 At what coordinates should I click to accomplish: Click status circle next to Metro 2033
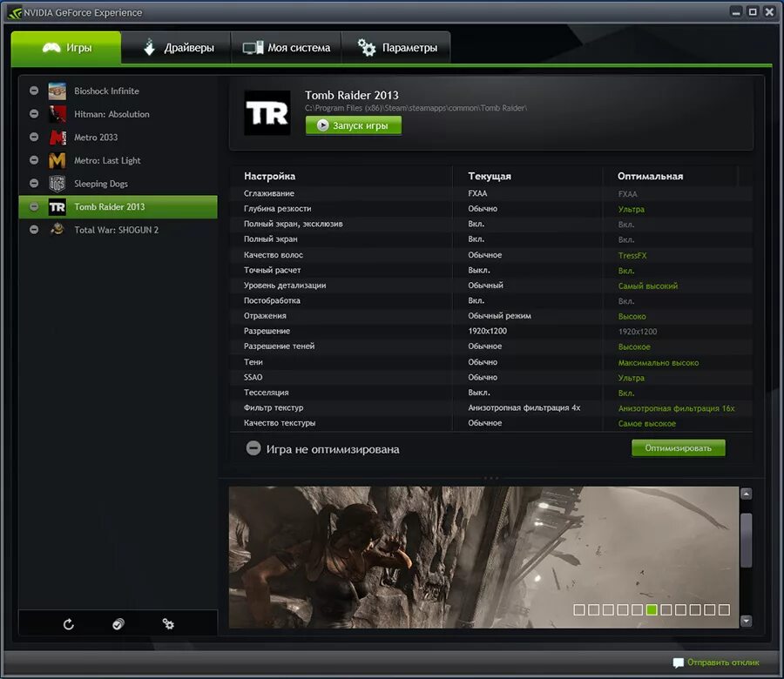tap(34, 137)
